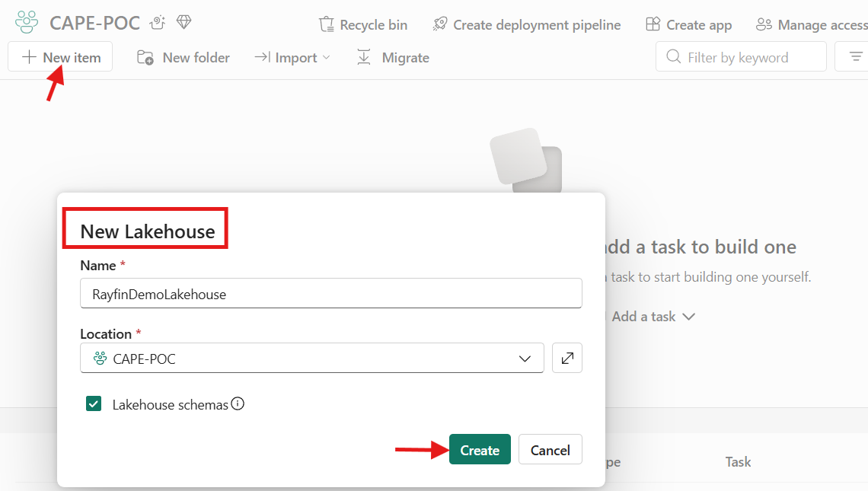Open the Location CAPE-POC dropdown
Image resolution: width=868 pixels, height=491 pixels.
[312, 358]
